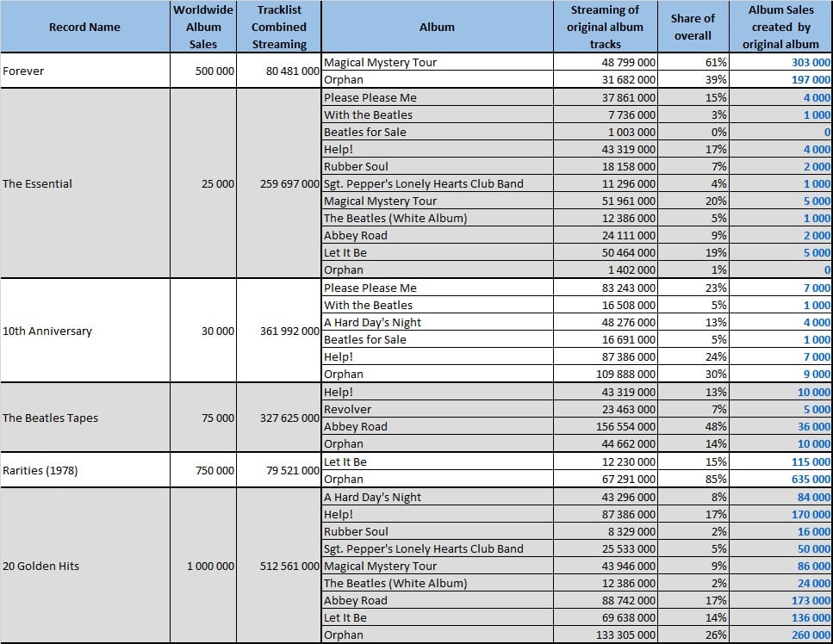Select the 48 799 000 streaming value

coord(605,62)
